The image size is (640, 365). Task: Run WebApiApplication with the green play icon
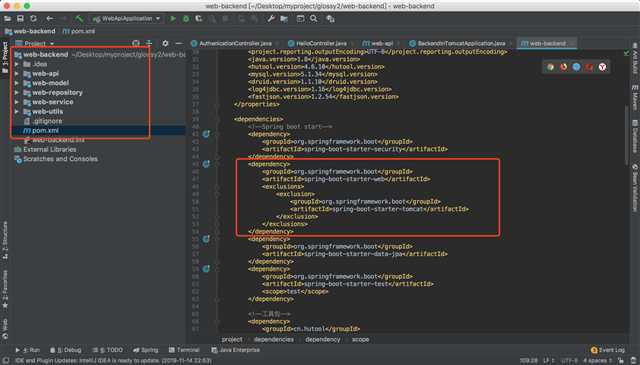pos(173,19)
